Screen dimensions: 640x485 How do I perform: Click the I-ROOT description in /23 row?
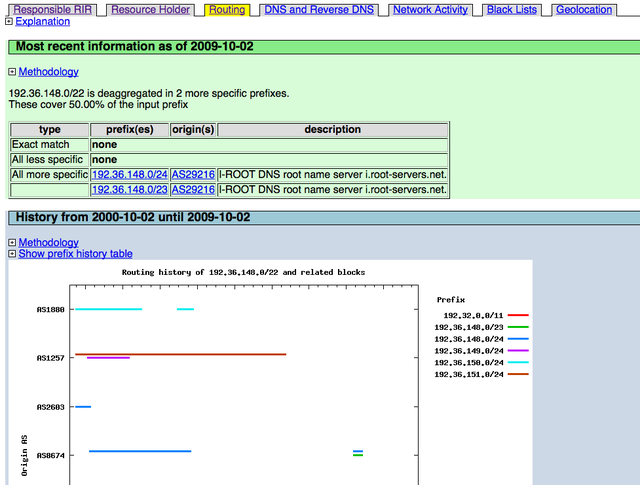tap(333, 190)
